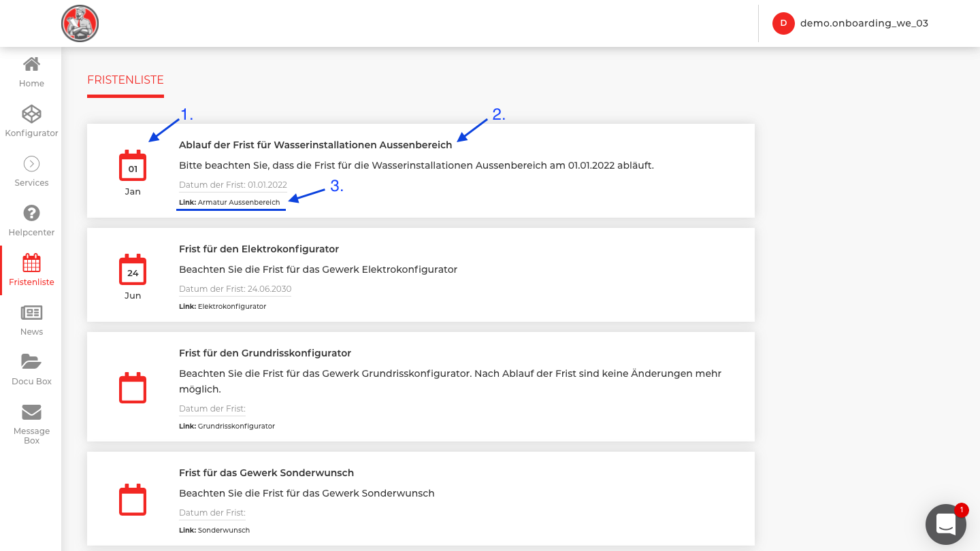Select the FRISTENLISTE tab heading

coord(125,80)
